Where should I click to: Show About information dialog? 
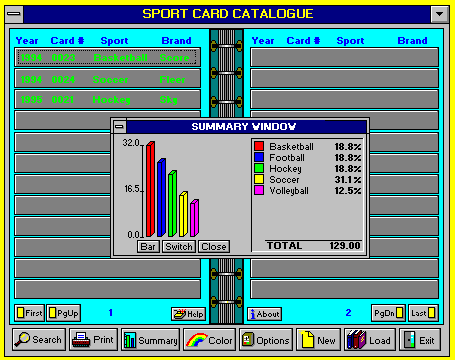click(264, 314)
